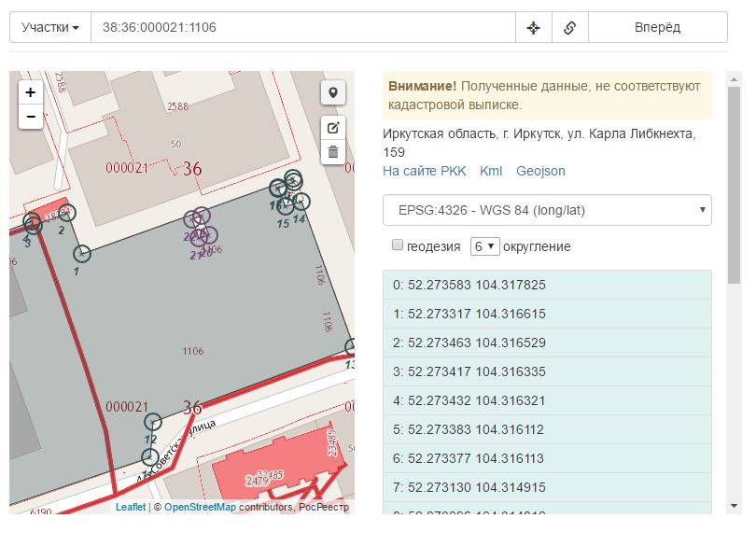Download the Kml link
The image size is (756, 546).
491,171
